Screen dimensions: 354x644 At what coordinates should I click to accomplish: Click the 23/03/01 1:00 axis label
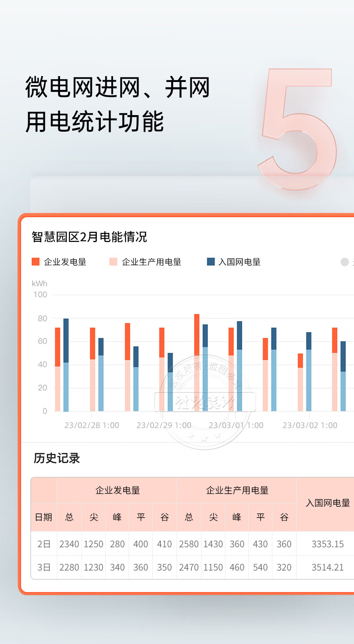236,425
